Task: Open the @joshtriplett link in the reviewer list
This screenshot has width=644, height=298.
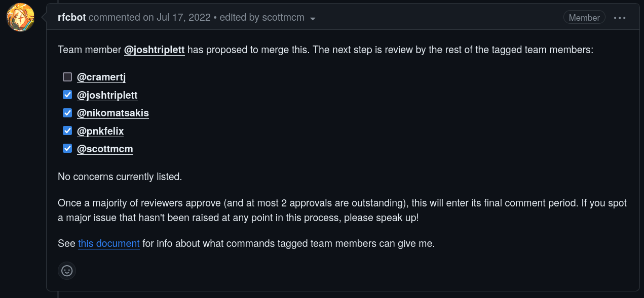Action: 107,95
